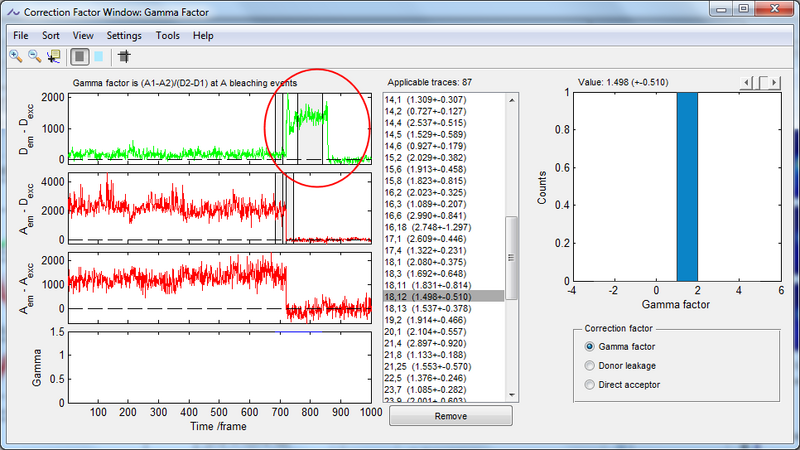Click the Zoom Out magnifier tool
The image size is (800, 450).
34,57
